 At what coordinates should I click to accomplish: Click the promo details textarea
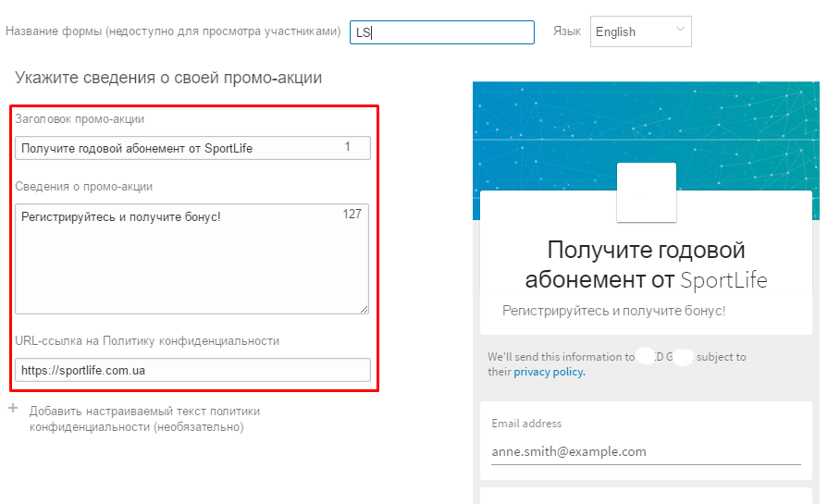click(x=191, y=259)
